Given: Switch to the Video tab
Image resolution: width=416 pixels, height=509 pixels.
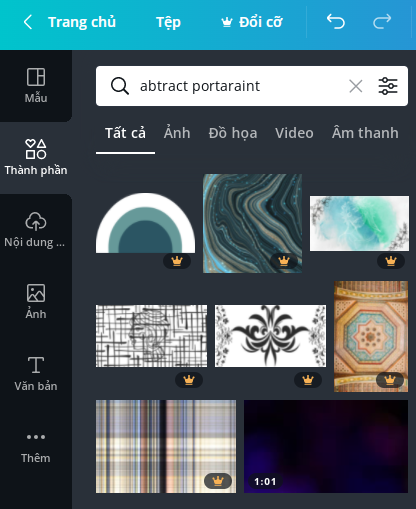Looking at the screenshot, I should click(294, 133).
